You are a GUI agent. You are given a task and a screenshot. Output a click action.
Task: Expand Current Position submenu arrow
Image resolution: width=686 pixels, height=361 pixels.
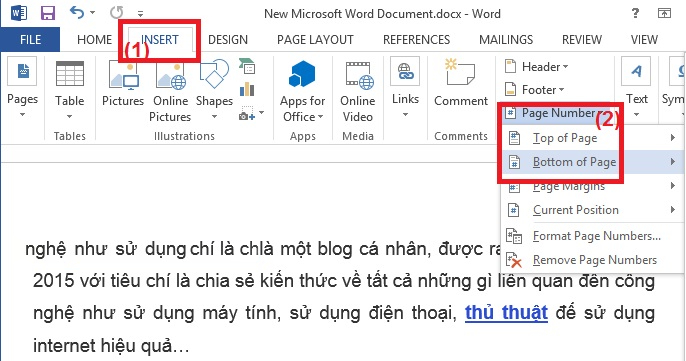673,210
